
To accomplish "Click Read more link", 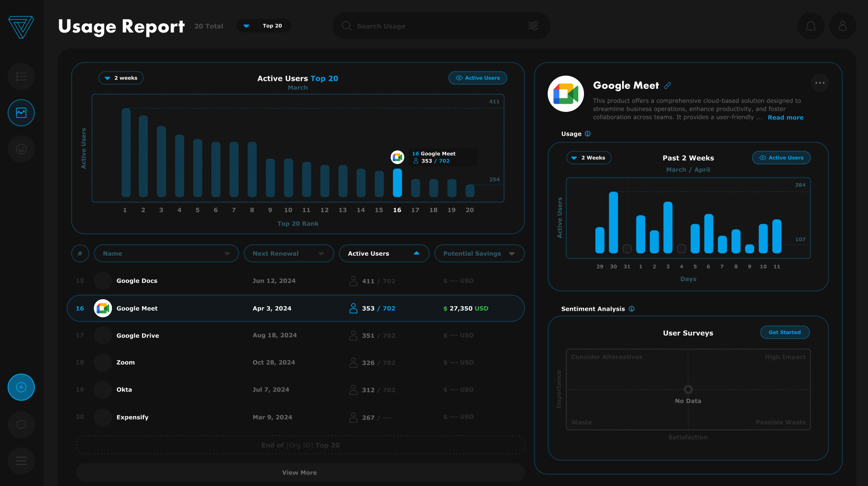I will pos(786,118).
